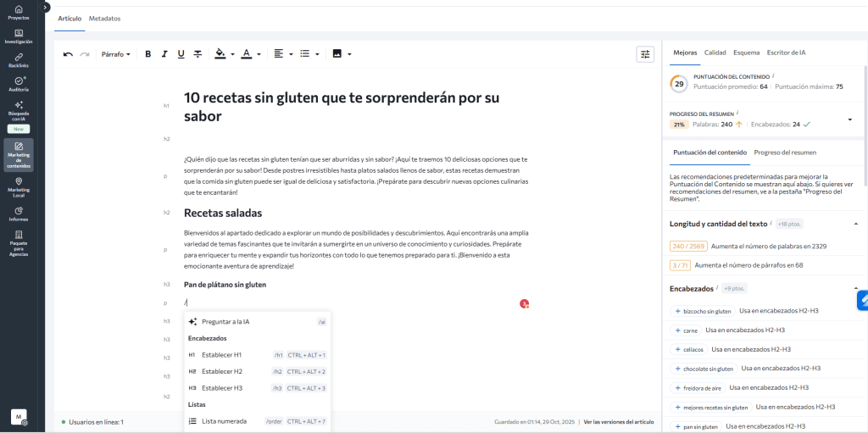Add keyword freidora de aire

click(x=698, y=388)
